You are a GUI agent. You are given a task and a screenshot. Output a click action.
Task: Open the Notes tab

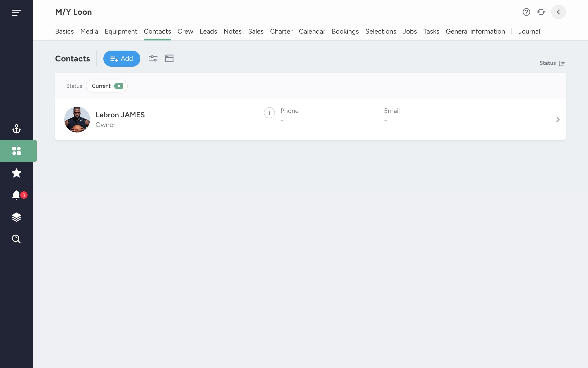coord(232,32)
